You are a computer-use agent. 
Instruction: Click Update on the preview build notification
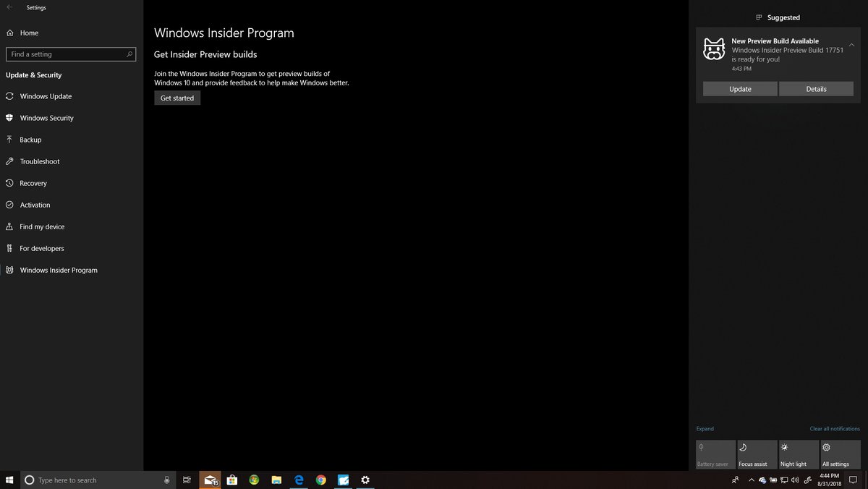[x=740, y=89]
